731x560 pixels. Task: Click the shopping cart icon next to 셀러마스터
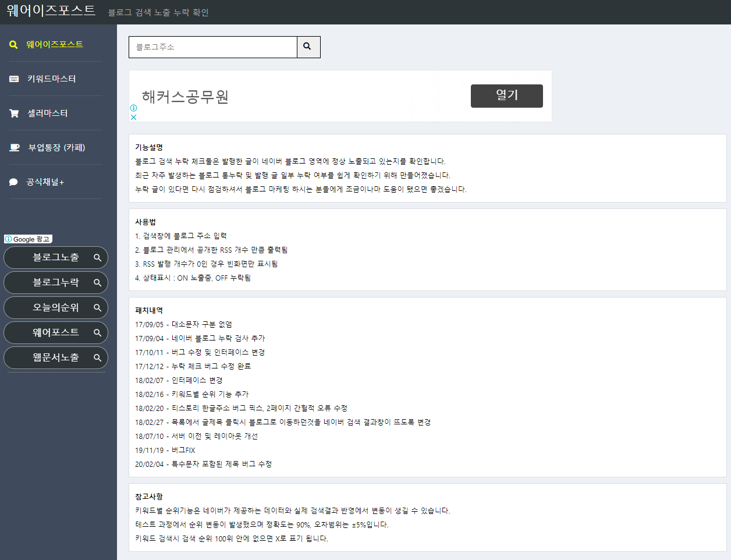(14, 114)
